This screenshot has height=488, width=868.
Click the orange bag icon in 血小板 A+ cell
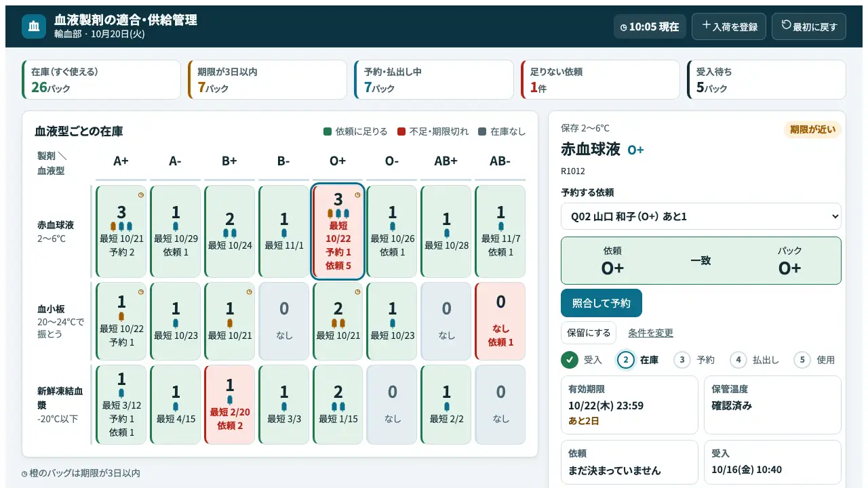click(121, 317)
